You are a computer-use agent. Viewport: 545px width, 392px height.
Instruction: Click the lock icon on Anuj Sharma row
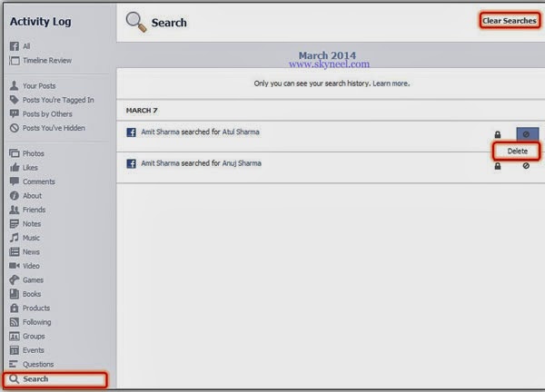coord(498,166)
